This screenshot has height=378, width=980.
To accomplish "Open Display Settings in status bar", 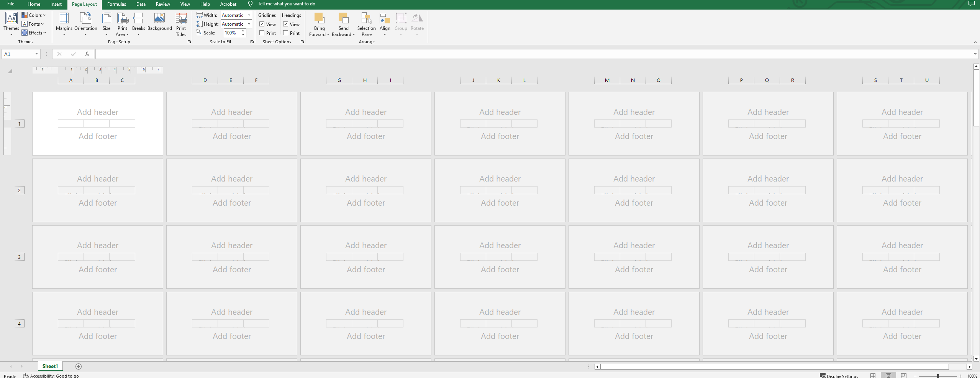I will point(839,376).
